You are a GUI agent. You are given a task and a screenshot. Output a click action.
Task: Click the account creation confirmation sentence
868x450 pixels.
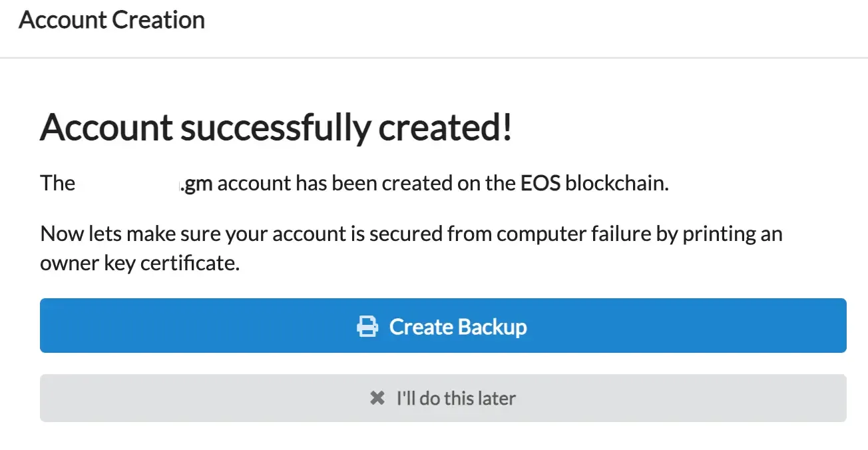pyautogui.click(x=353, y=183)
